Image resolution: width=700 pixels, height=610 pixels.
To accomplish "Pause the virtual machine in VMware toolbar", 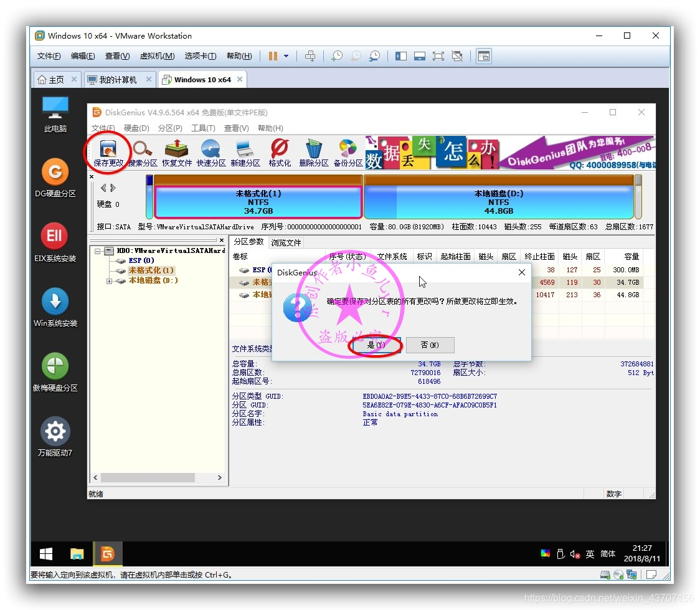I will [273, 56].
